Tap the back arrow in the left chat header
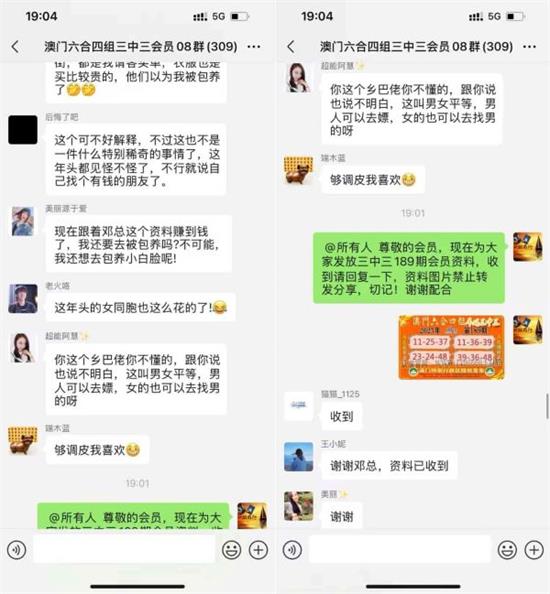The height and width of the screenshot is (594, 550). pos(15,47)
